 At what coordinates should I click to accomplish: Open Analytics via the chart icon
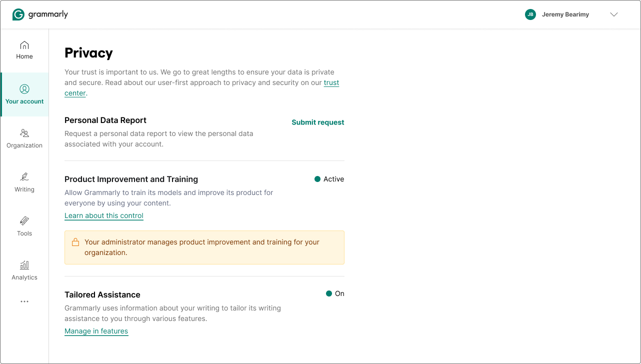24,265
